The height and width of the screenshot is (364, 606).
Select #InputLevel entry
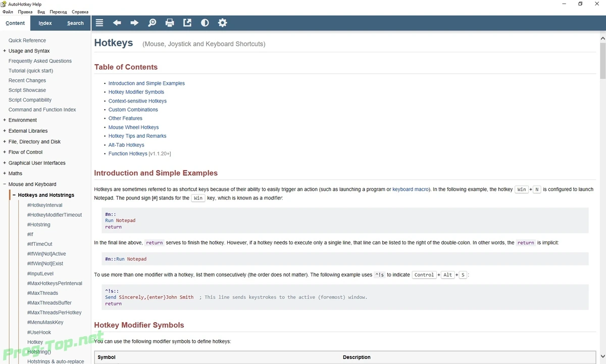pos(40,274)
